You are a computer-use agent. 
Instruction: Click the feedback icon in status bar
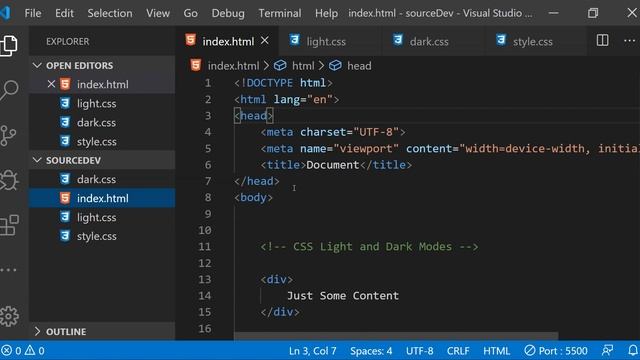[x=607, y=350]
